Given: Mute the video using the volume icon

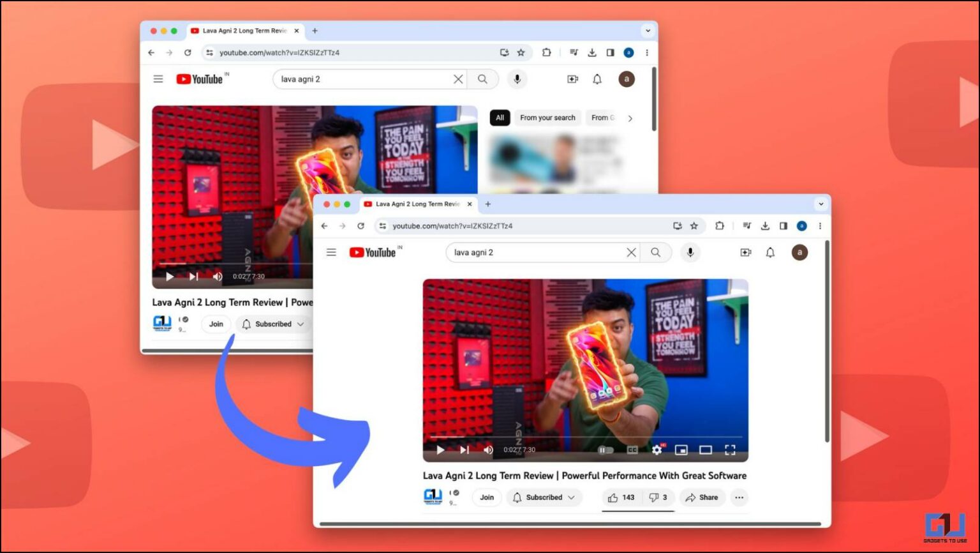Looking at the screenshot, I should [x=488, y=450].
